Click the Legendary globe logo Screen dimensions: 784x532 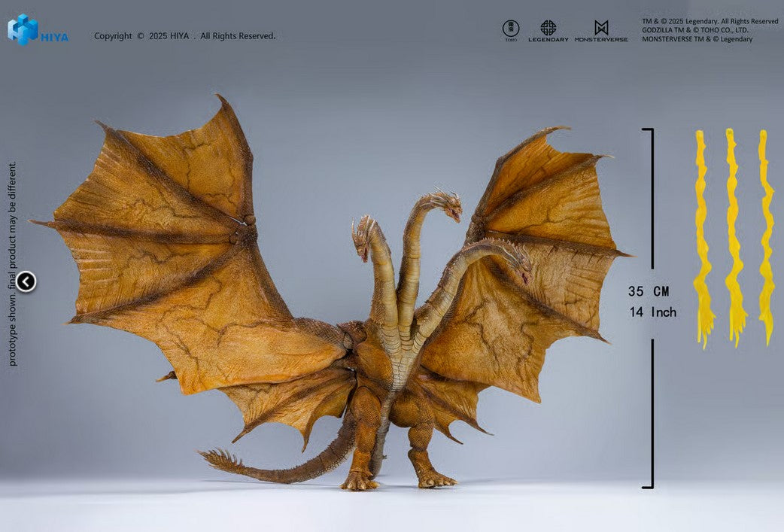548,31
